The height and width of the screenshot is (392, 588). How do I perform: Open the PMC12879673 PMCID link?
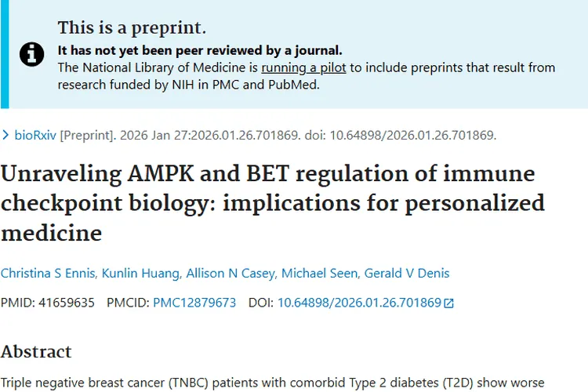(x=194, y=303)
